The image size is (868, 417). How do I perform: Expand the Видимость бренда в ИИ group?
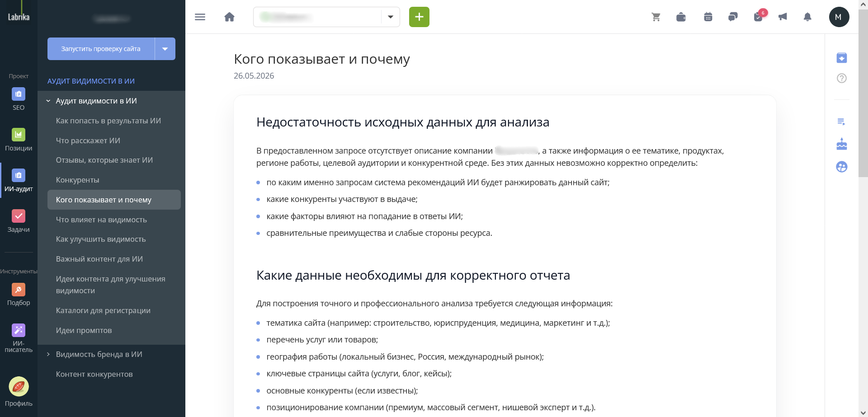[x=48, y=354]
